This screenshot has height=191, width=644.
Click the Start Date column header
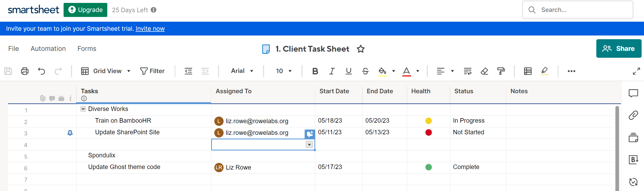(x=339, y=92)
